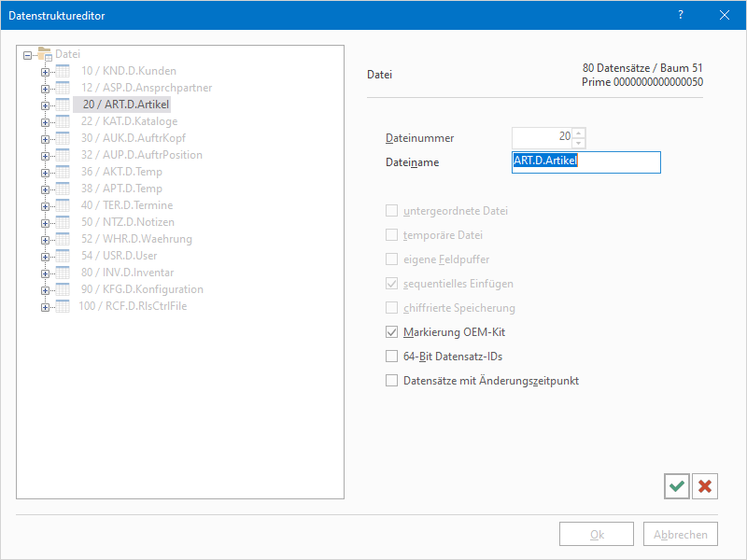Click the table icon beside KND.D.Kunden
The image size is (747, 560).
63,71
